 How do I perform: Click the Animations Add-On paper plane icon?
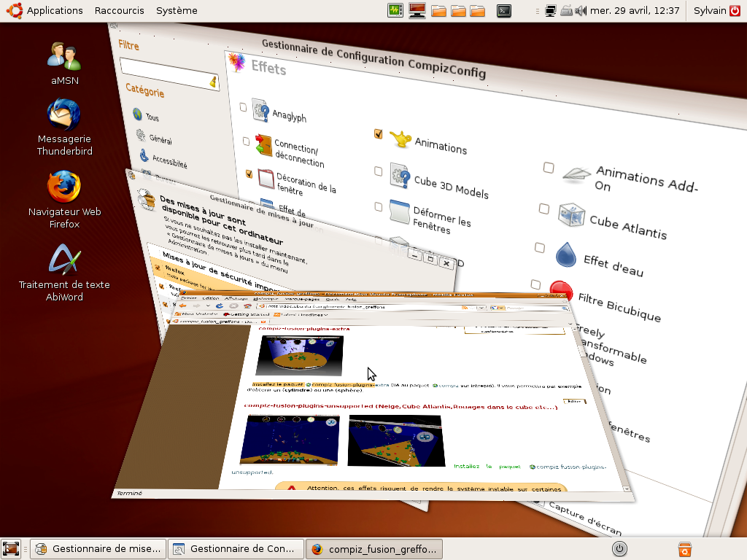tap(577, 174)
